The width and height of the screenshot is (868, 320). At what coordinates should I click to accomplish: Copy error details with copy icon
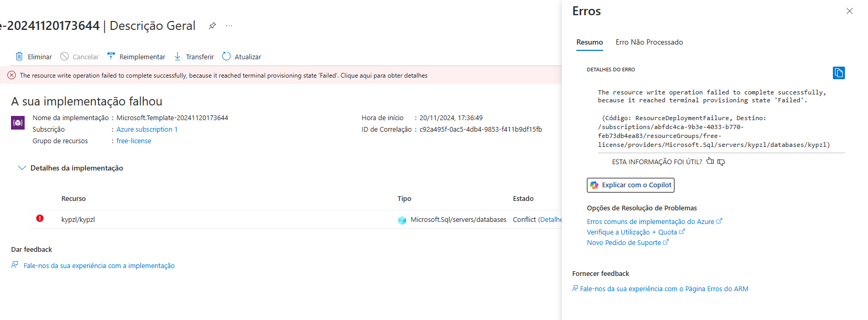(839, 73)
